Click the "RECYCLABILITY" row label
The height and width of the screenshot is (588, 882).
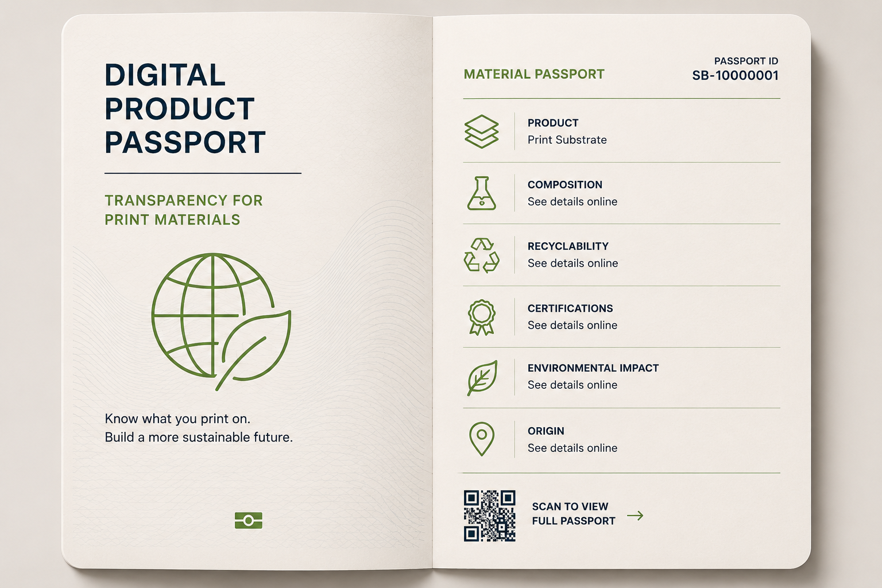(568, 246)
